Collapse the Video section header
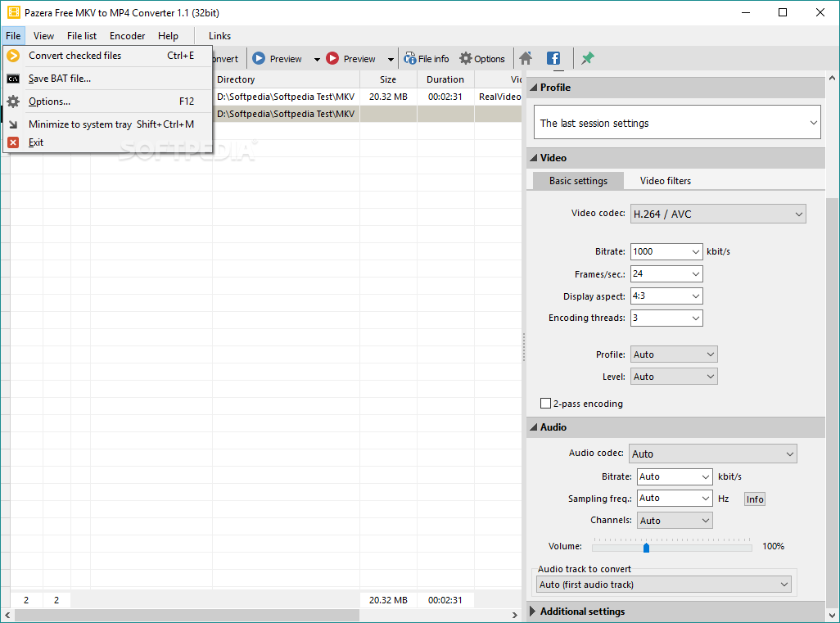 (675, 158)
